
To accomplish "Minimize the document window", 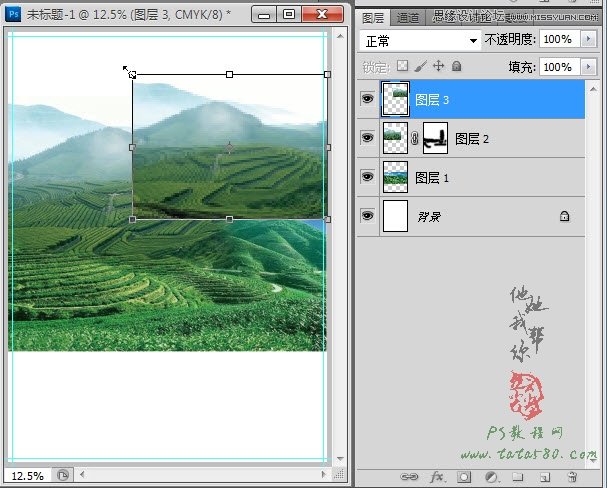I will [x=264, y=15].
